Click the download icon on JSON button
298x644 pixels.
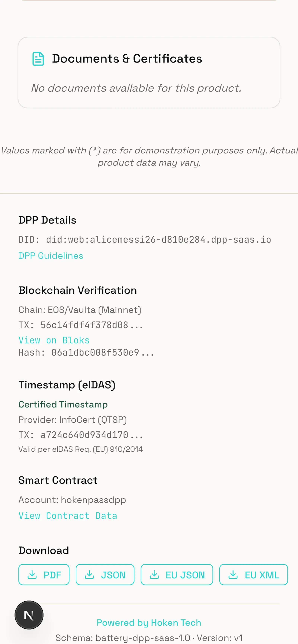89,575
